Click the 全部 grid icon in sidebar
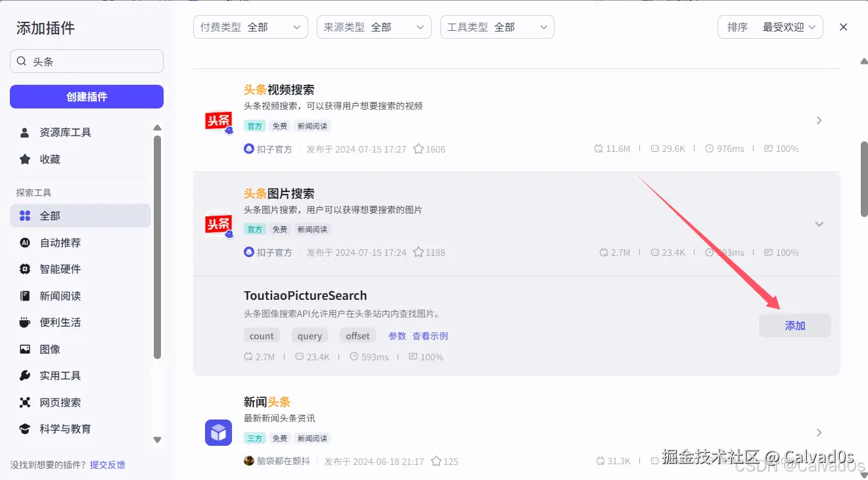868x480 pixels. pos(25,216)
